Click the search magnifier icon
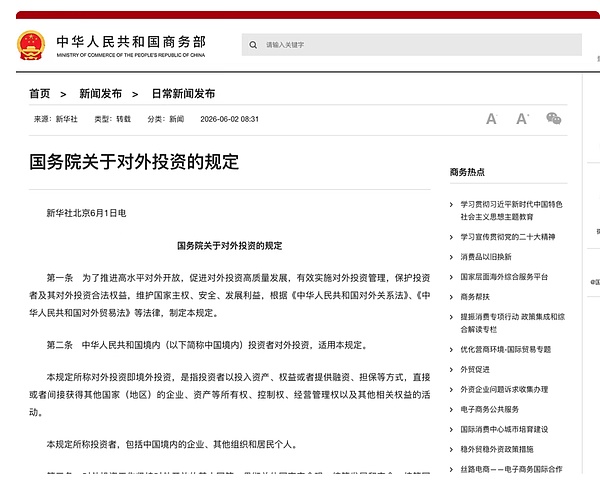The image size is (600, 487). pyautogui.click(x=253, y=45)
